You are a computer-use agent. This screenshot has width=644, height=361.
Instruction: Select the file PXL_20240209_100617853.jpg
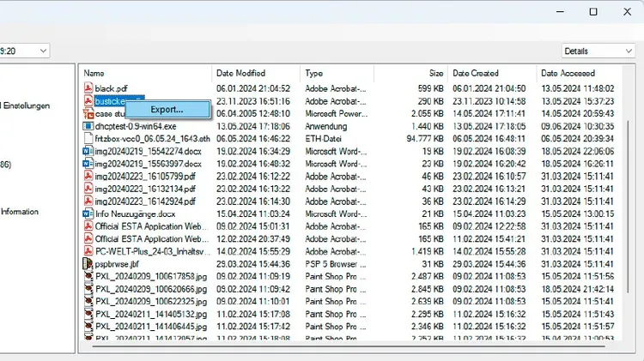pos(151,276)
